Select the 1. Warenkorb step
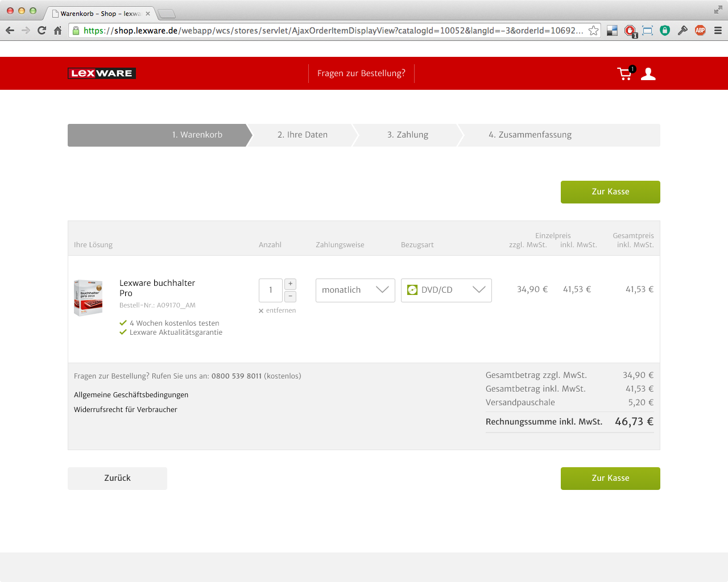Image resolution: width=728 pixels, height=582 pixels. coord(160,135)
